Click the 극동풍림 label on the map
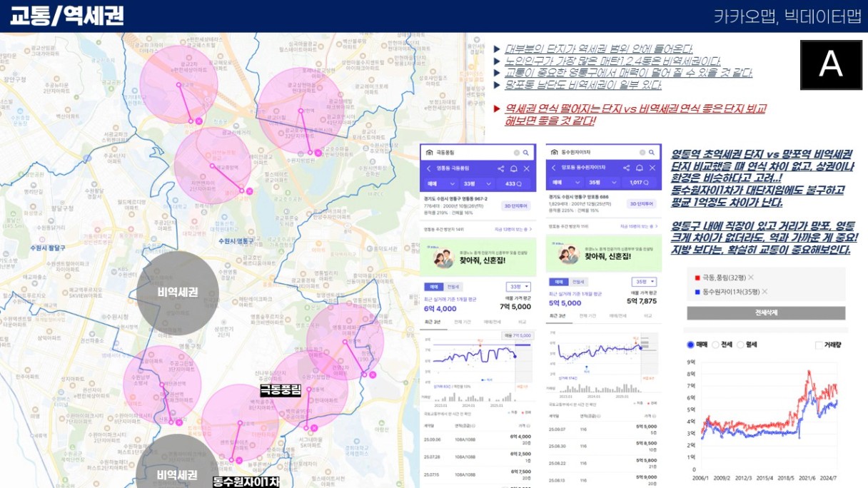 [281, 390]
